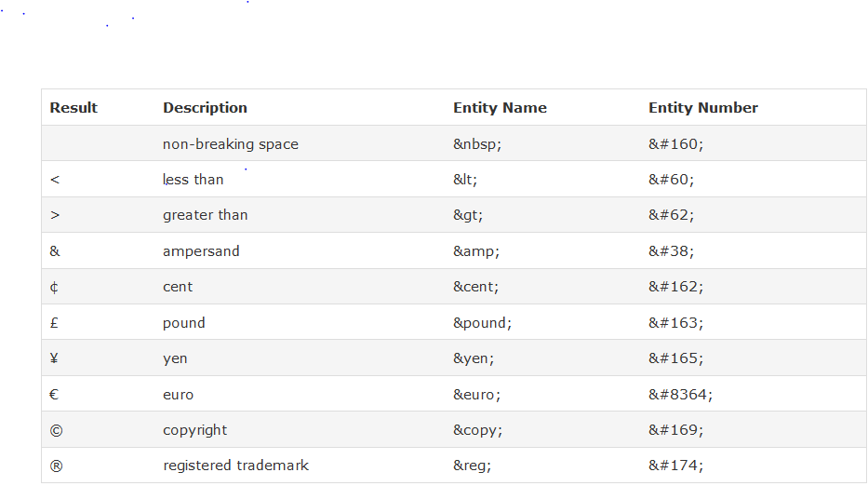Click the copyright © symbol
Viewport: 868px width, 486px height.
55,430
